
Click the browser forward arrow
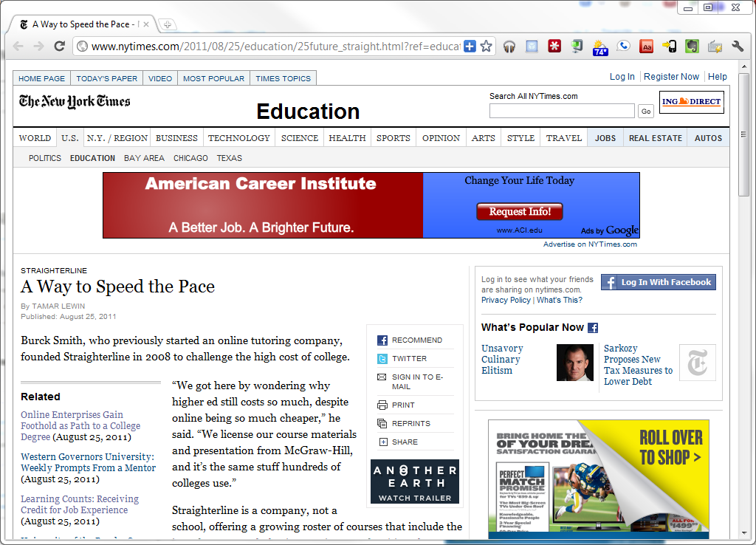coord(38,47)
